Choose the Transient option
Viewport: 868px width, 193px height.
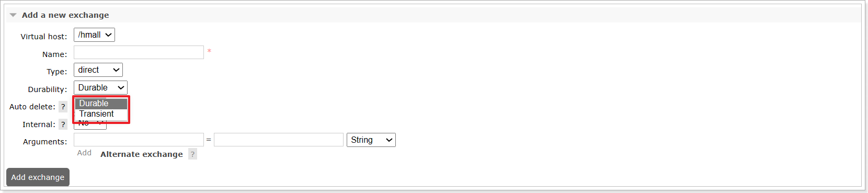tap(101, 114)
